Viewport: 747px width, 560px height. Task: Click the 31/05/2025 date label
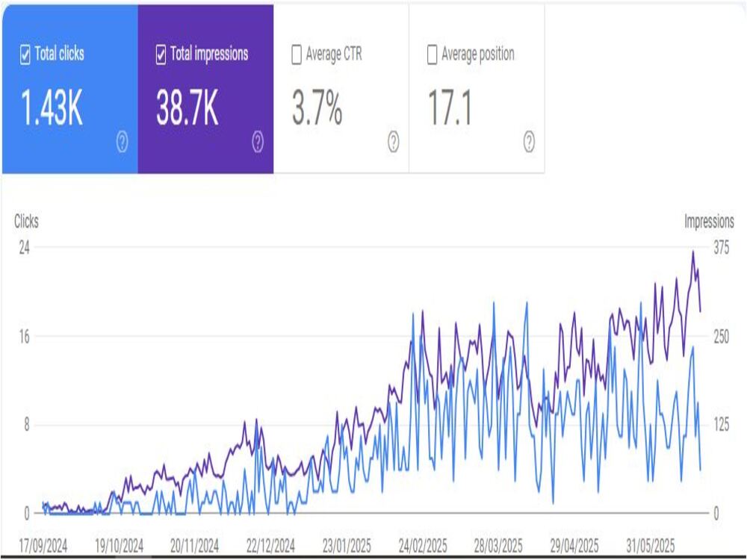[x=651, y=546]
